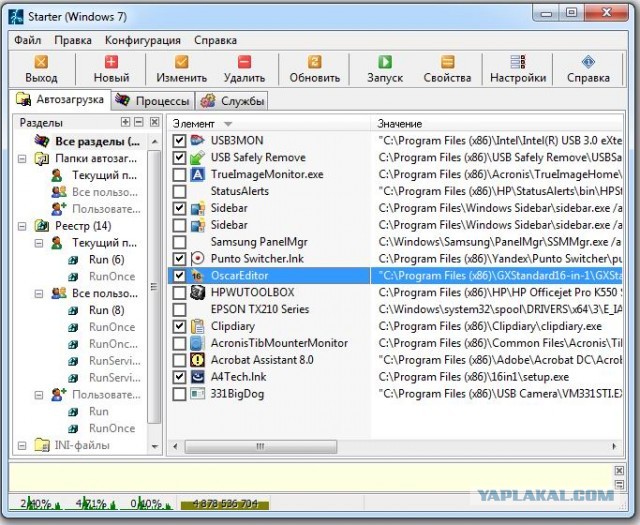Image resolution: width=640 pixels, height=525 pixels.
Task: Click the USB Safely Remove icon
Action: tap(198, 158)
